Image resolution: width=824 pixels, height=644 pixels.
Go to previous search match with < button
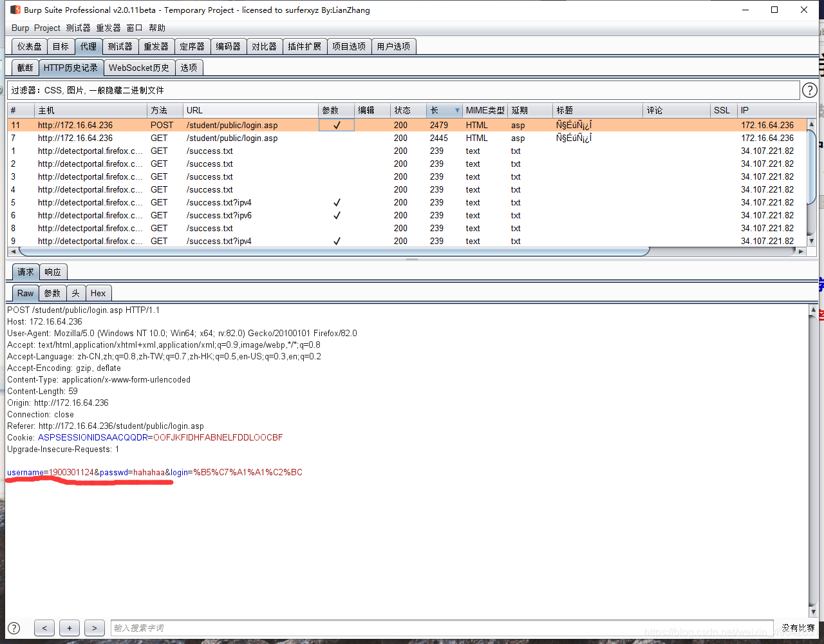pyautogui.click(x=44, y=628)
